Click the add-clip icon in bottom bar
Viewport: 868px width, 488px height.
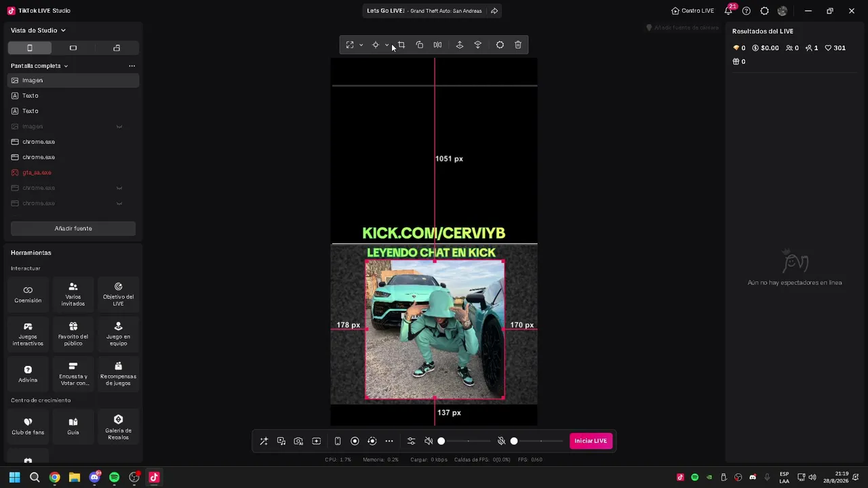tap(316, 441)
